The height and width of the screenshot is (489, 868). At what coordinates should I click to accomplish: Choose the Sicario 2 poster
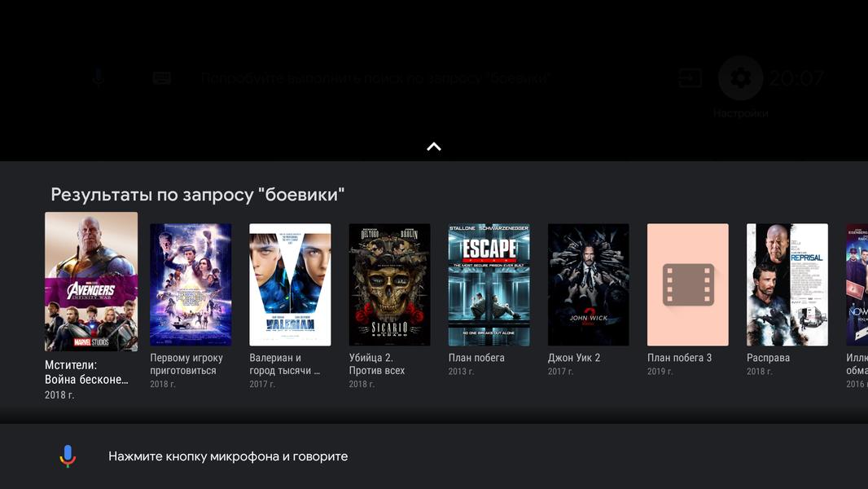[389, 284]
